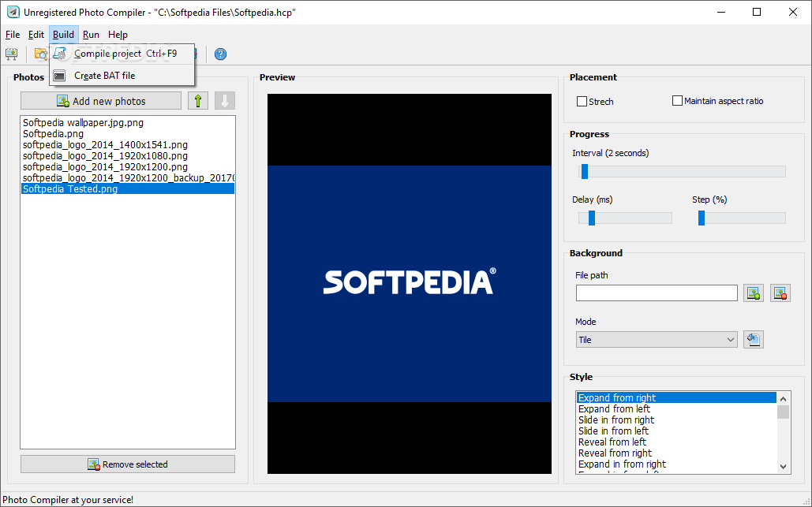
Task: Select Expand from right style
Action: tap(676, 397)
